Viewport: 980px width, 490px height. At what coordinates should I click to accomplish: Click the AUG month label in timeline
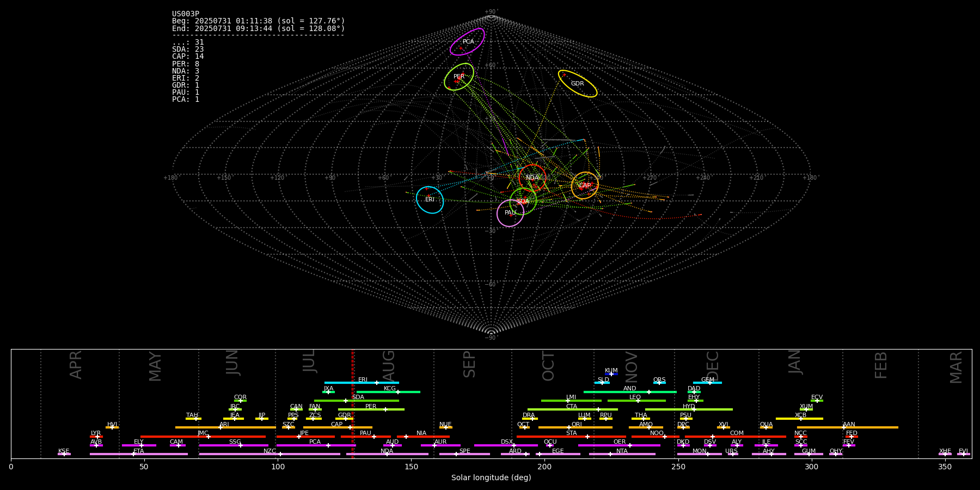click(389, 365)
